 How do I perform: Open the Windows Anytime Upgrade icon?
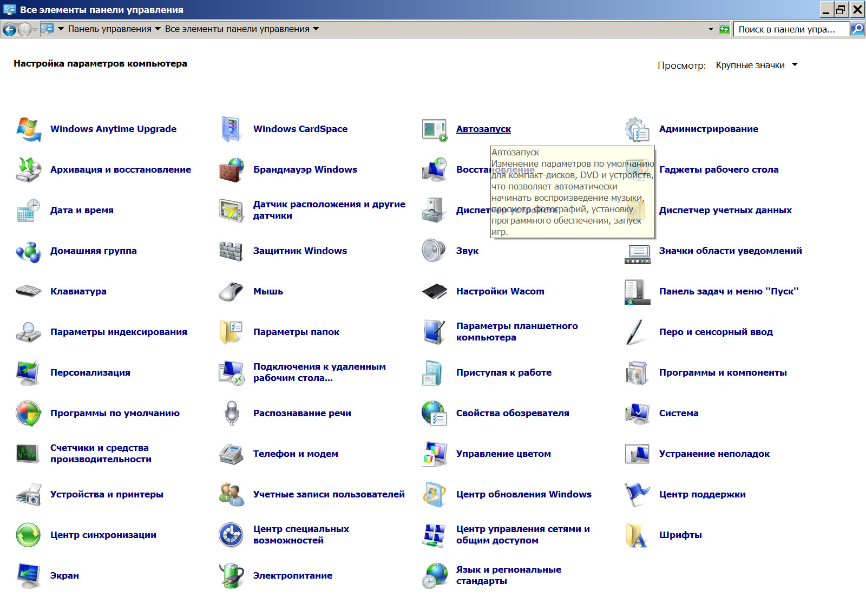tap(28, 129)
